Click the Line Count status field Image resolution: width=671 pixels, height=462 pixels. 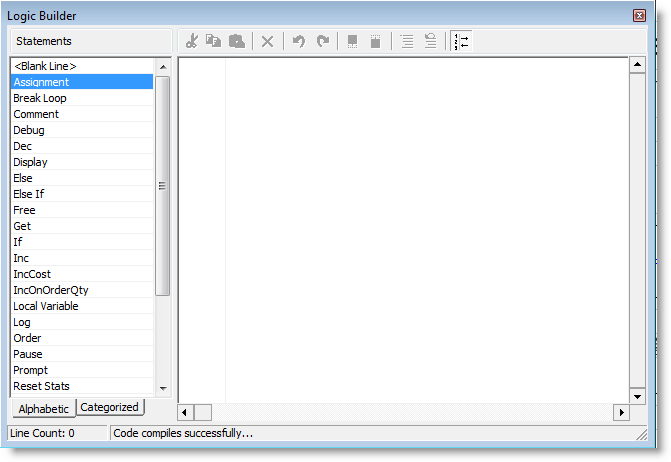point(57,433)
